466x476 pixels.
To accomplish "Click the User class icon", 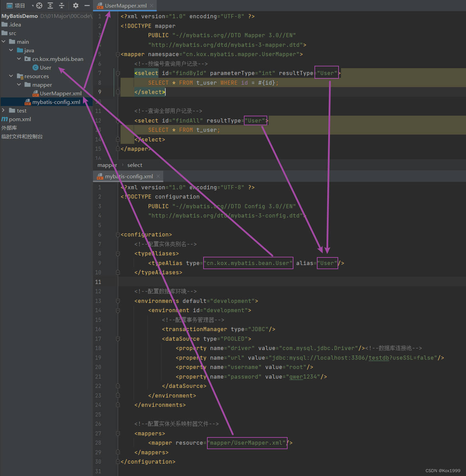I will click(35, 67).
